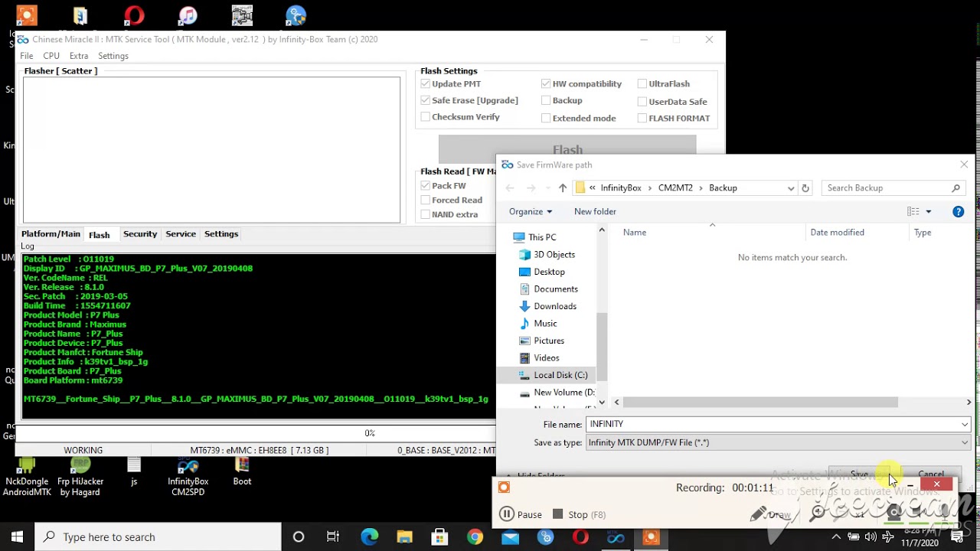980x551 pixels.
Task: Open the iTunes desktop shortcut
Action: [188, 15]
